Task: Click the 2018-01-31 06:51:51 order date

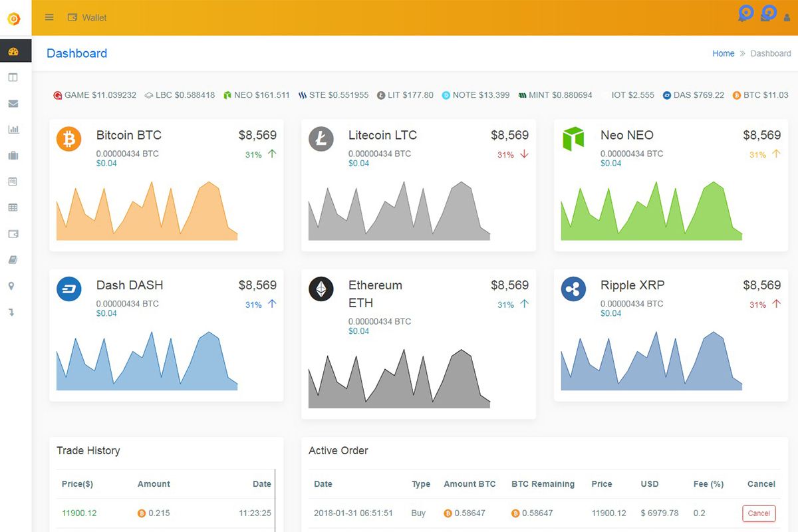Action: [353, 513]
